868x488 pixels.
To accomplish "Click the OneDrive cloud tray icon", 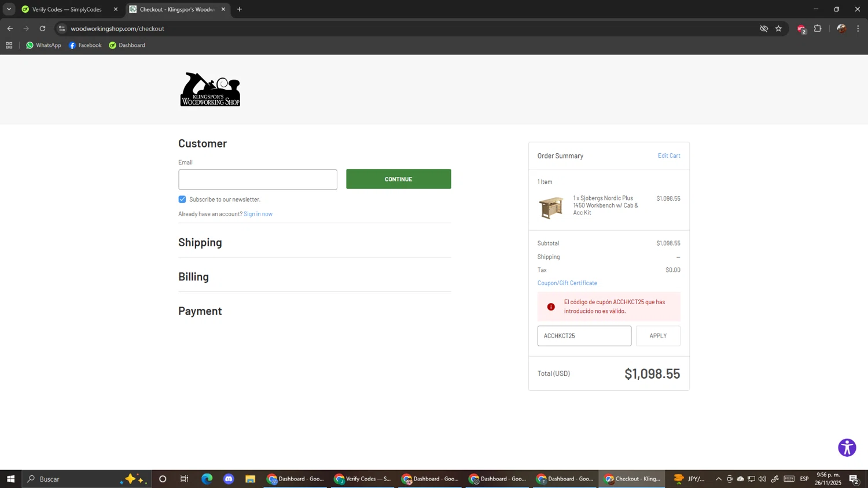I will pos(740,479).
